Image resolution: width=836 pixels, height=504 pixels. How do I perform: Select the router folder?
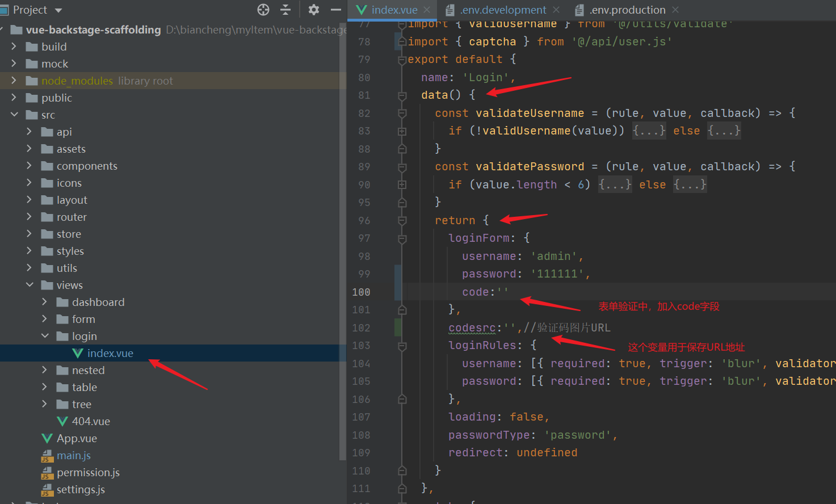[72, 217]
